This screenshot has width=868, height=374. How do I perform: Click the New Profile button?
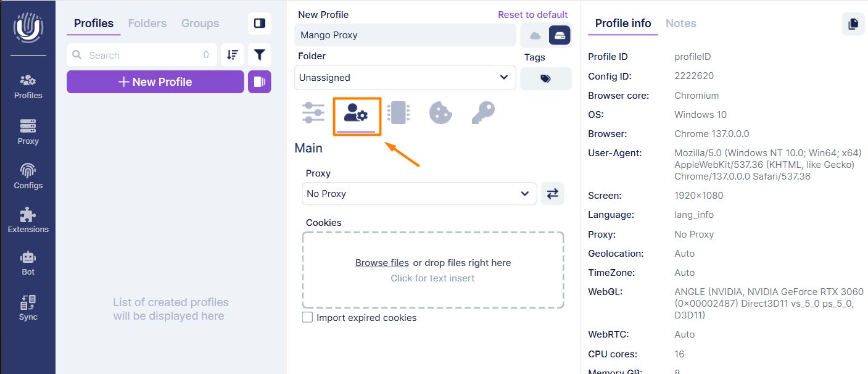[x=155, y=81]
